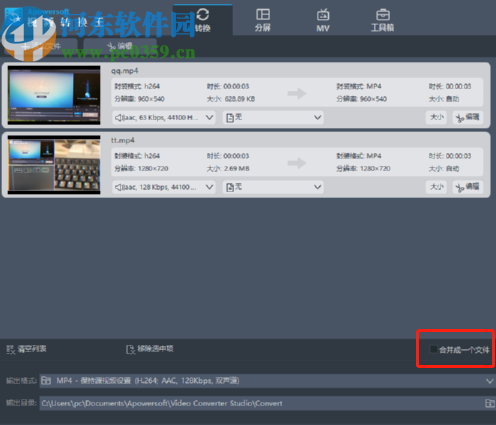Click the 960×540 output resolution for qq.mp4
Screen dimensions: 496x425
[373, 99]
